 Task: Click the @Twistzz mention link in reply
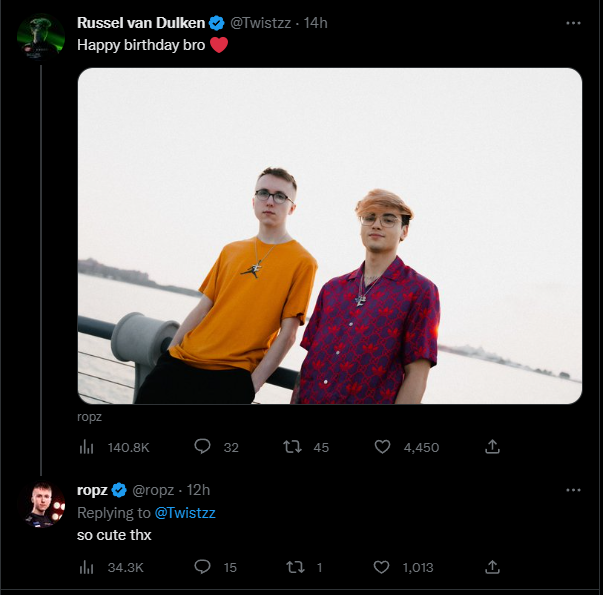185,513
